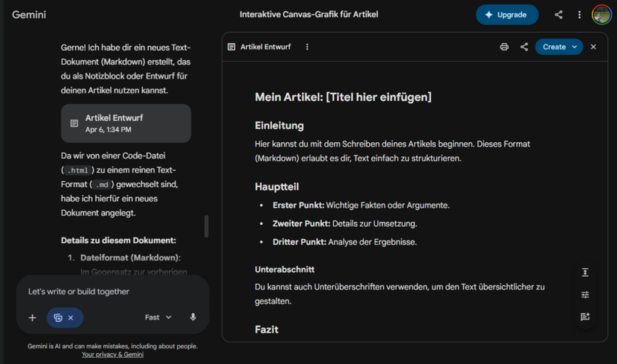617x364 pixels.
Task: Open Artikel Entwurf's three-dot options menu
Action: point(307,46)
